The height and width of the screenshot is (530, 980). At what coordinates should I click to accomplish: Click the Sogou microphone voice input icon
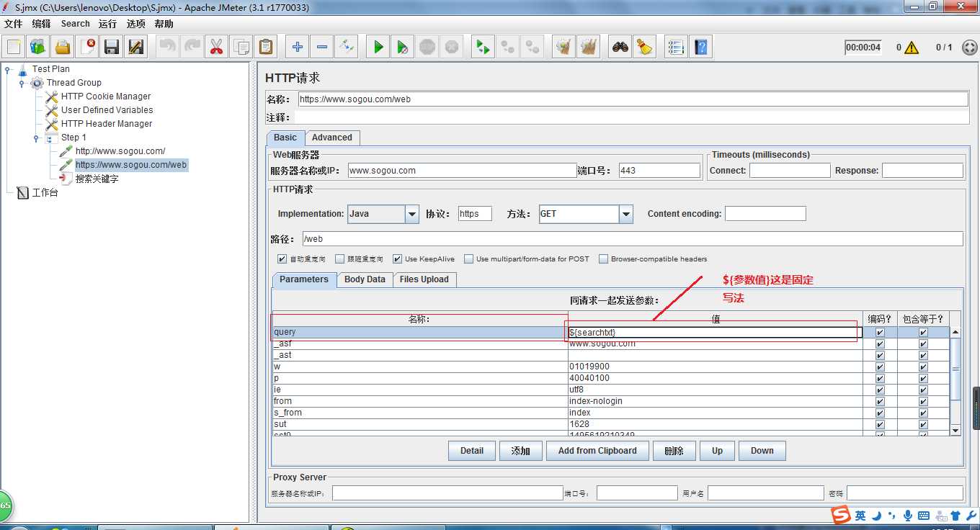pyautogui.click(x=908, y=516)
